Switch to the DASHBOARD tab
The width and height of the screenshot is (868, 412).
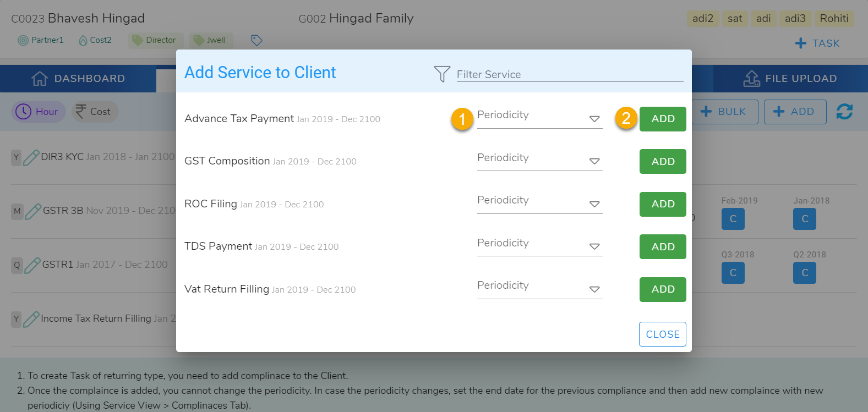[78, 78]
